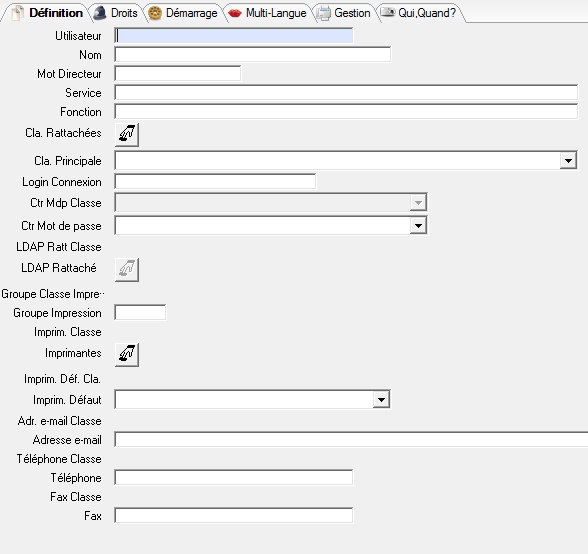Viewport: 588px width, 554px height.
Task: Click the Adresse e-mail field
Action: tap(351, 440)
